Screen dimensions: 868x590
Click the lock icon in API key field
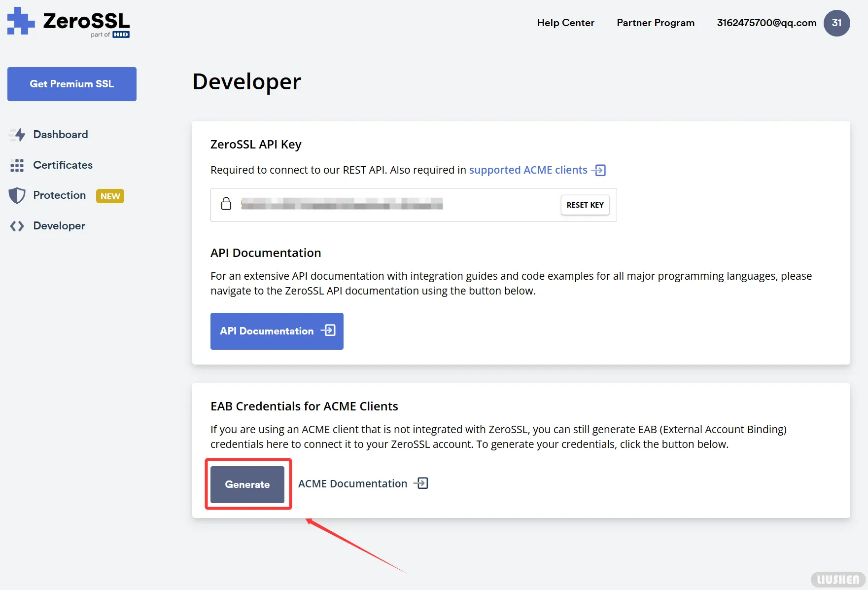coord(226,204)
